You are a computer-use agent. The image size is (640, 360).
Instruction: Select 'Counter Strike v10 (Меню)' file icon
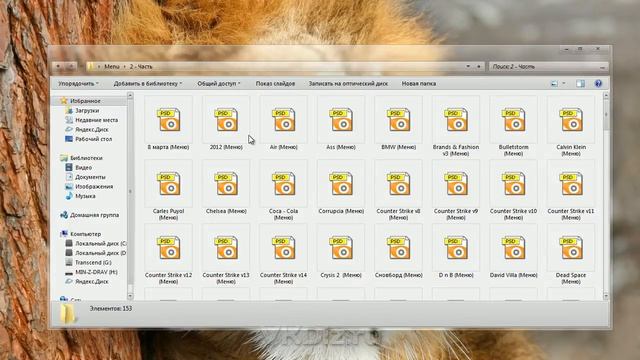(513, 183)
